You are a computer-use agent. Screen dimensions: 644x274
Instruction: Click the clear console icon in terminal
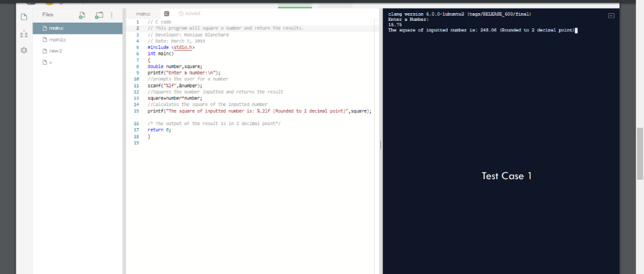coord(611,16)
